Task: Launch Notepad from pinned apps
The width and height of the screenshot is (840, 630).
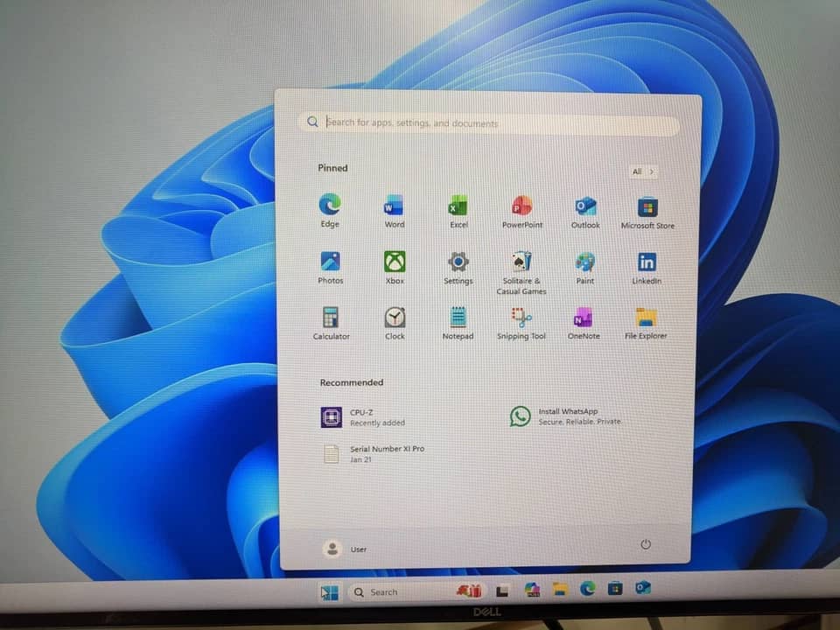Action: 458,323
